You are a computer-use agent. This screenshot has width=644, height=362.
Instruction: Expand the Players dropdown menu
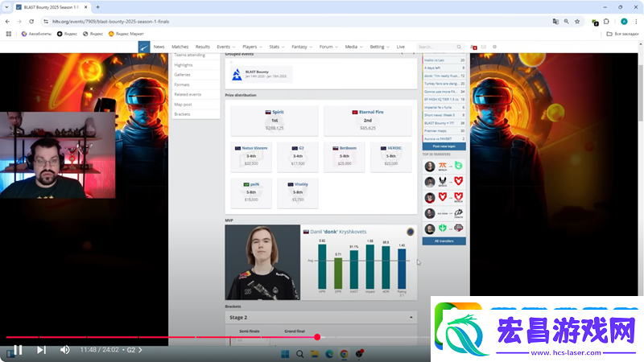tap(252, 47)
